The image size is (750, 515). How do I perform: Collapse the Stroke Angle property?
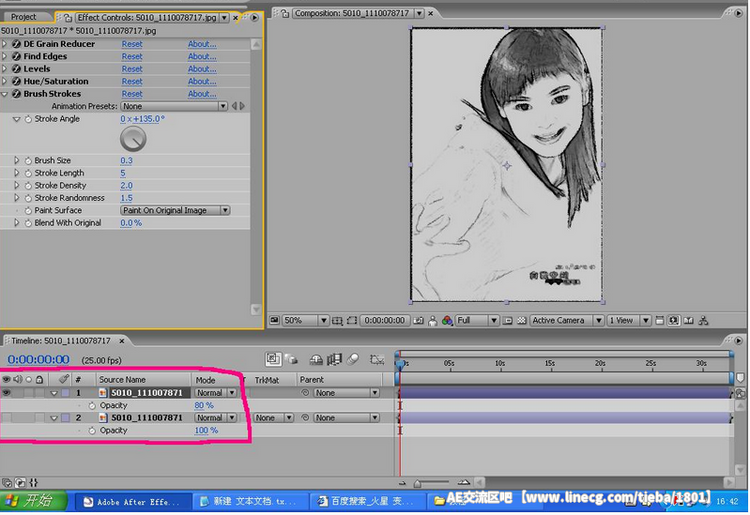pyautogui.click(x=17, y=119)
